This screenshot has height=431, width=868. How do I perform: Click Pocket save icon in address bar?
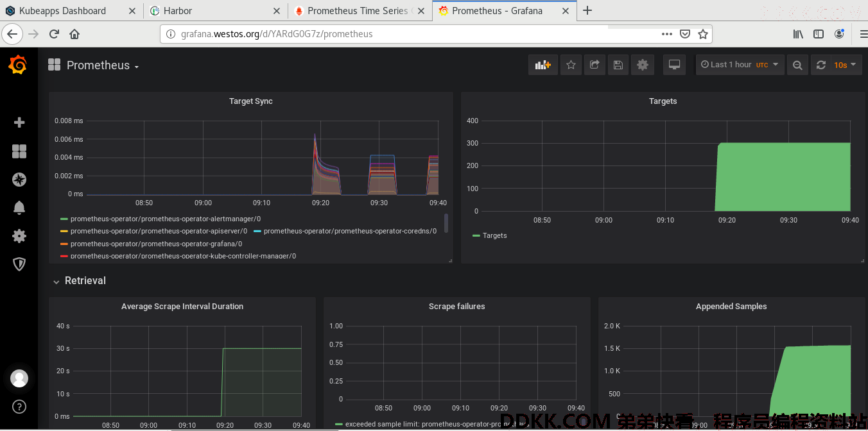pyautogui.click(x=685, y=34)
